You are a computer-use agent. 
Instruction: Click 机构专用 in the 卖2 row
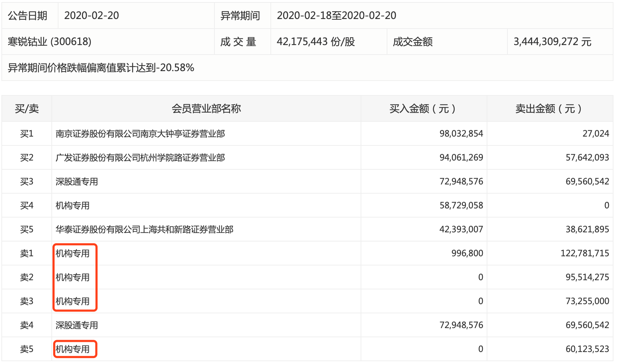pos(73,277)
